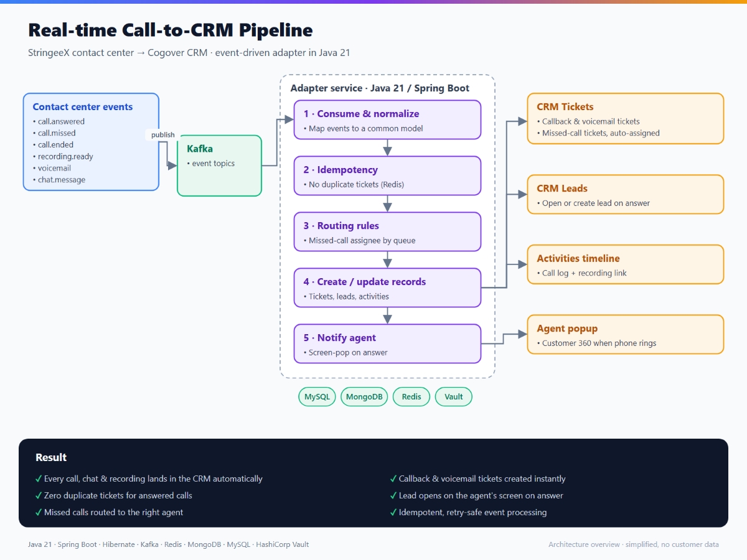Click the "Adapter service · Java 21 / Spring Boot" heading
This screenshot has width=747, height=560.
point(380,88)
